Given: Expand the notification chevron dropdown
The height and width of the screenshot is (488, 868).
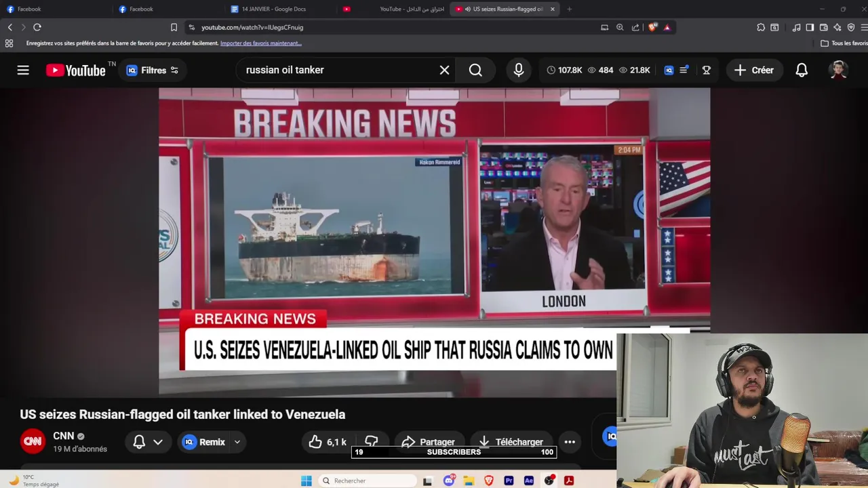Looking at the screenshot, I should click(158, 442).
